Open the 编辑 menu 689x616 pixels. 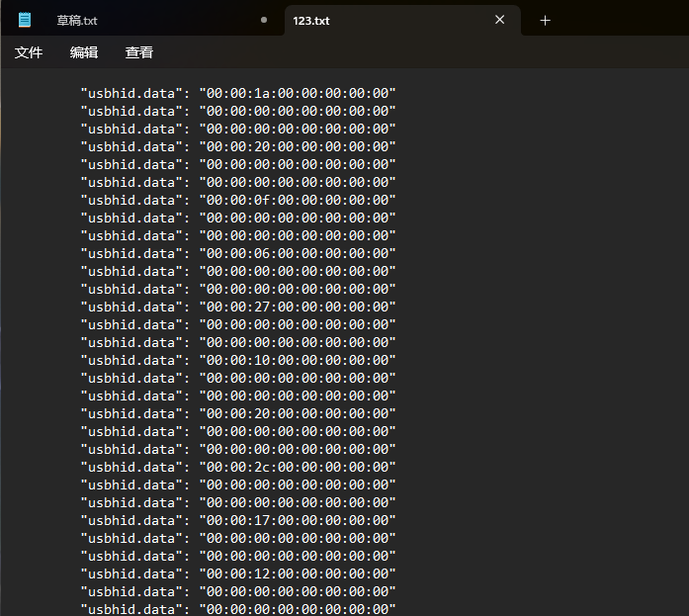point(83,52)
